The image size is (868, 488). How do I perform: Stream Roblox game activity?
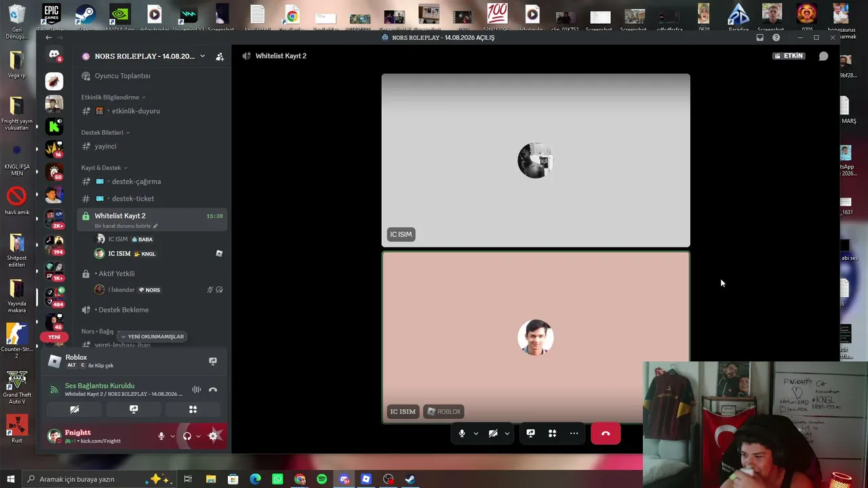tap(213, 361)
